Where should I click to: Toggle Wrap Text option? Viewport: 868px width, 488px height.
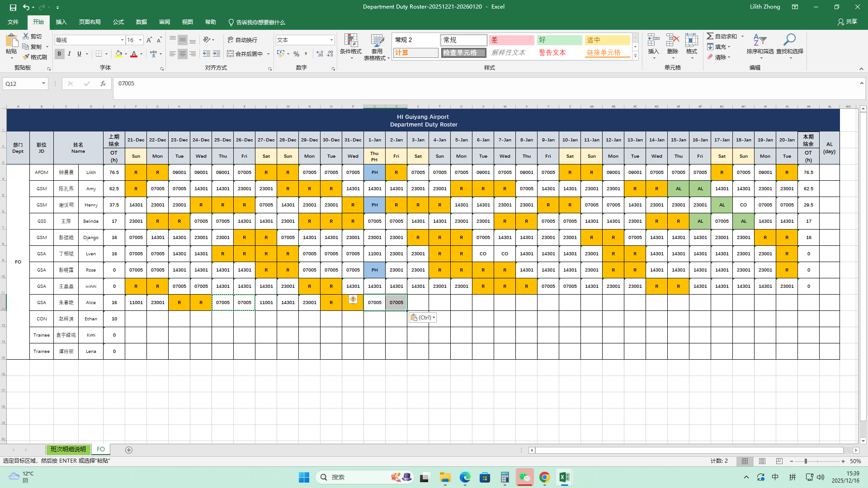point(242,40)
